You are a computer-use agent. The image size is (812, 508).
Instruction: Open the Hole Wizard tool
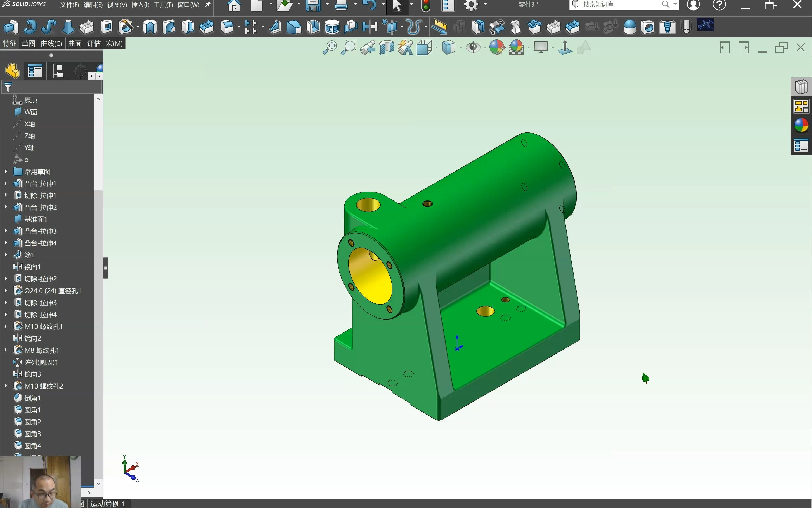[x=126, y=27]
